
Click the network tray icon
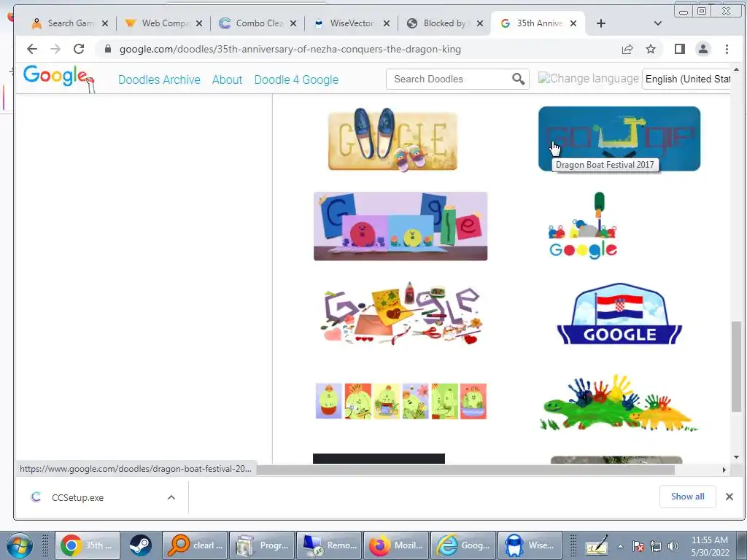click(656, 547)
